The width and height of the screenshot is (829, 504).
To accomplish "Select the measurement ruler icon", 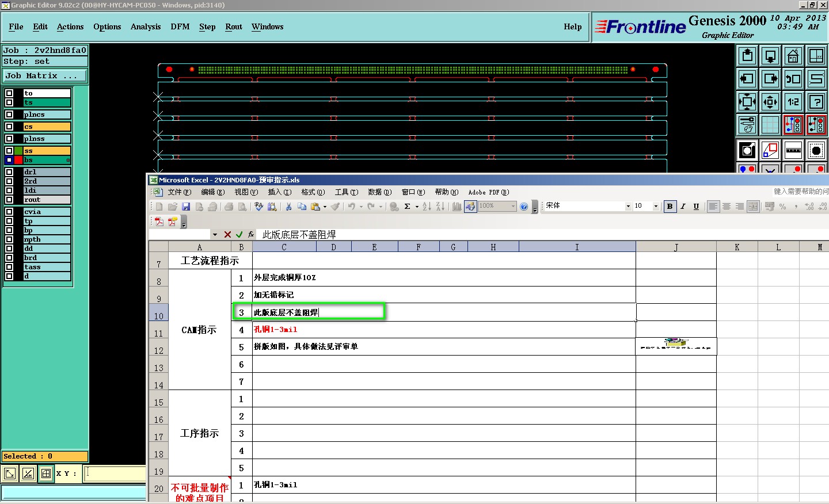I will click(793, 151).
